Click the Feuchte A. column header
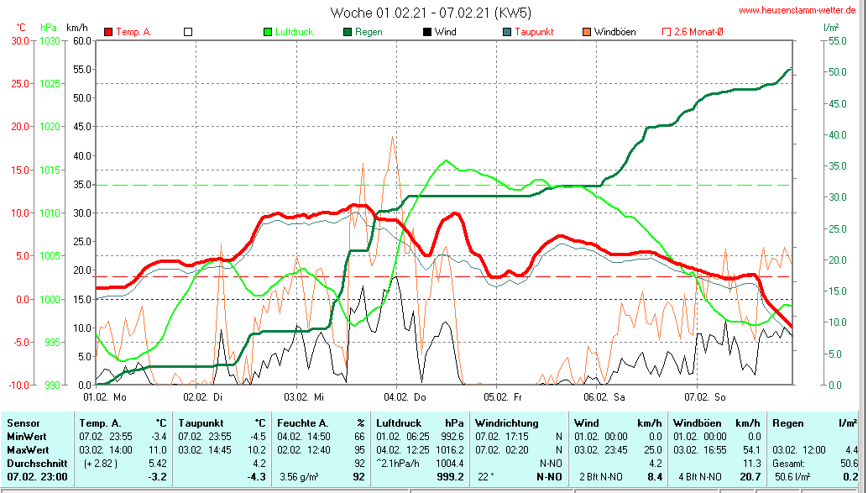The image size is (868, 493). point(303,423)
